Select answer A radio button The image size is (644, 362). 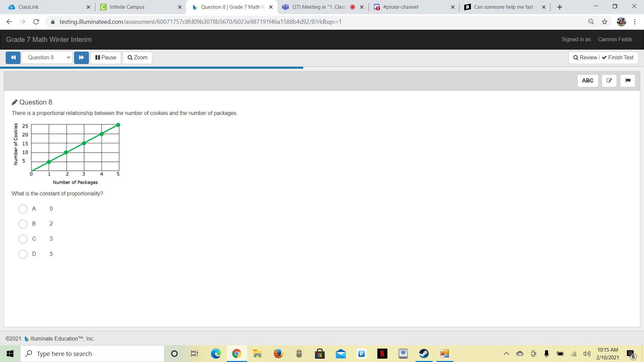coord(23,209)
